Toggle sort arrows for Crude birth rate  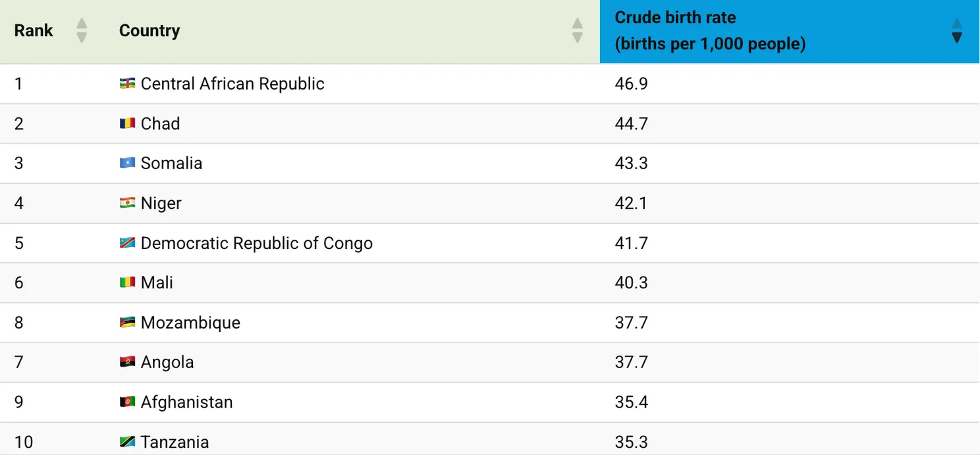pyautogui.click(x=957, y=30)
